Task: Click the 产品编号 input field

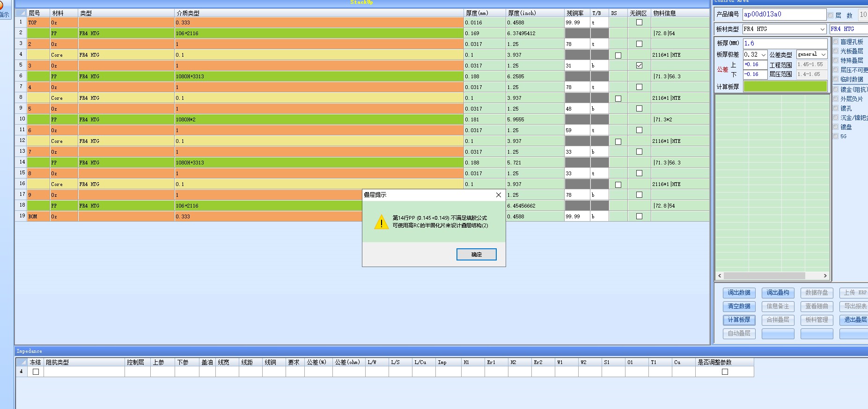Action: [784, 15]
